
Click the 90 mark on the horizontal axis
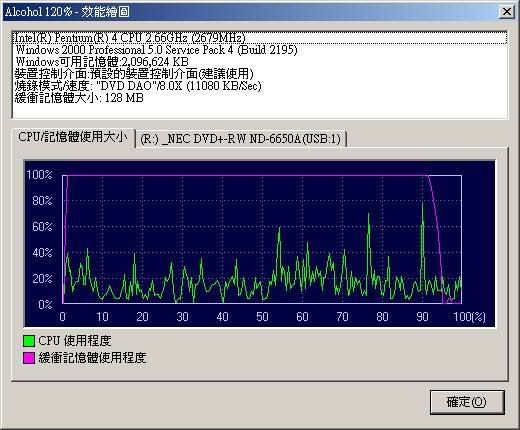click(x=422, y=316)
